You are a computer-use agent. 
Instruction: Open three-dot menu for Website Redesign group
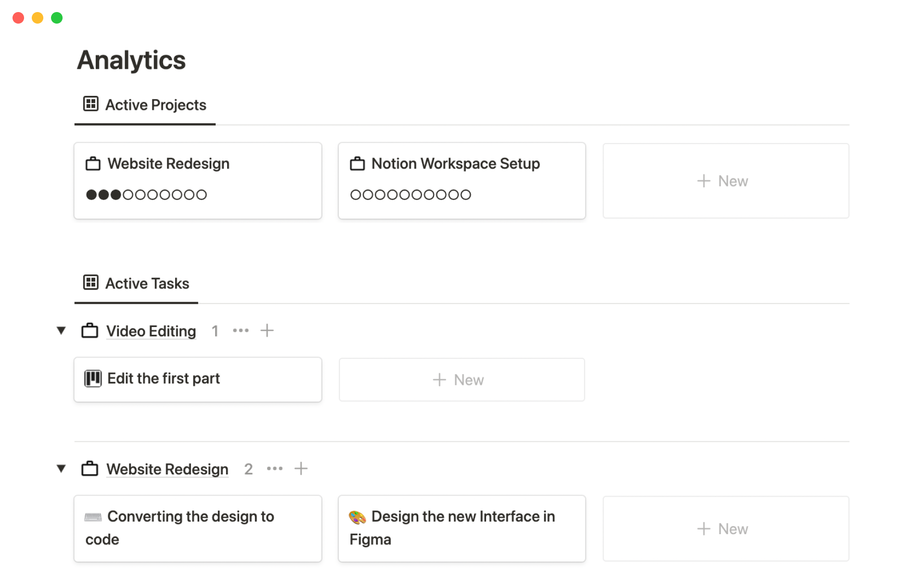tap(274, 469)
